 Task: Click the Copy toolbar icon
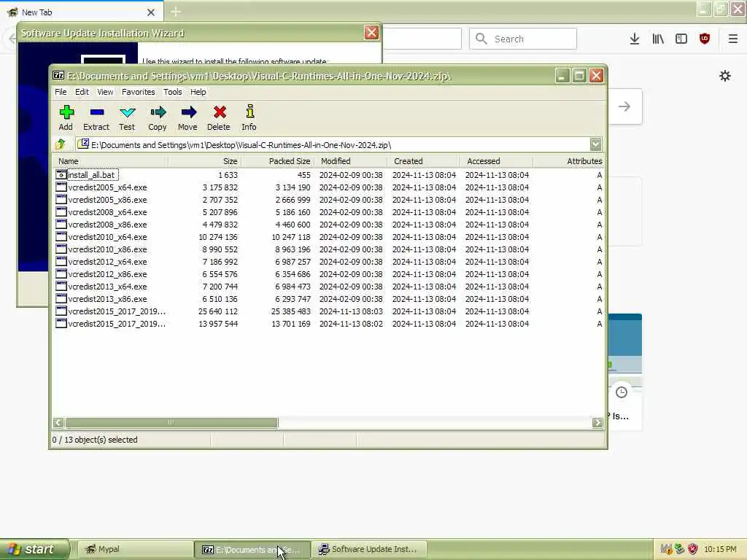click(x=158, y=112)
